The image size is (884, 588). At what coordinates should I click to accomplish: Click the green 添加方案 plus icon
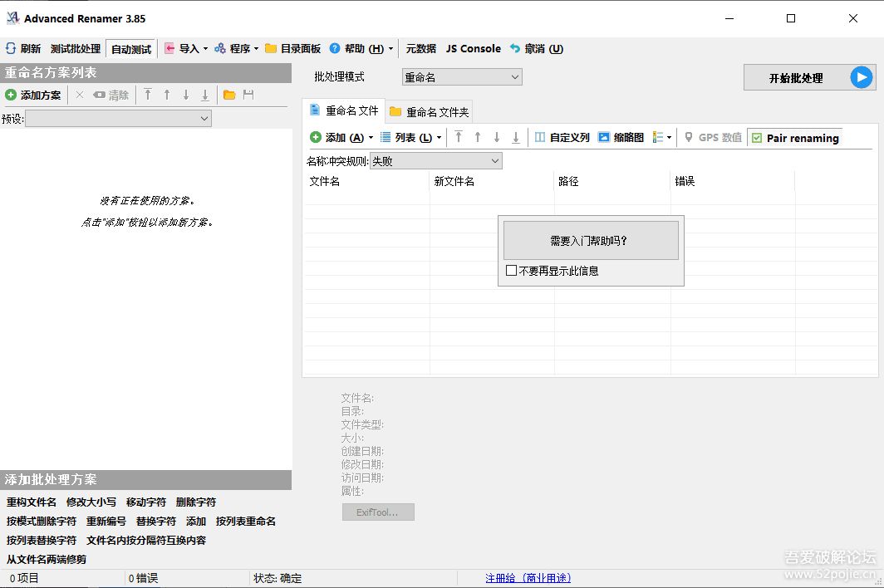point(12,95)
